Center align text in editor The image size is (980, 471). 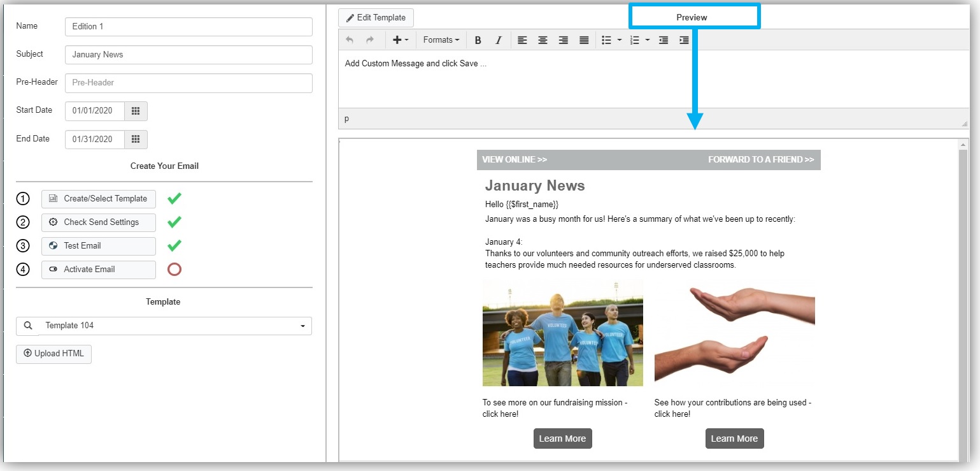[543, 40]
